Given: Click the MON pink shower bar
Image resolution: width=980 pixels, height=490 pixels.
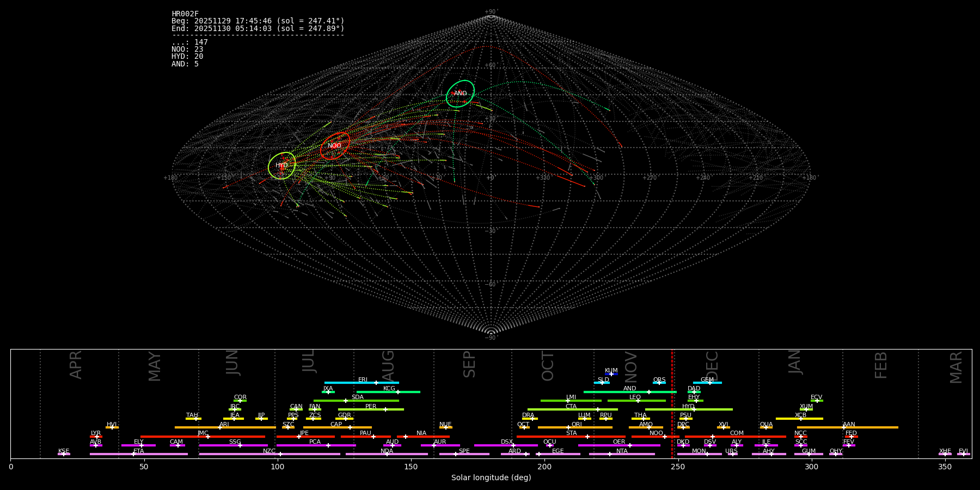Looking at the screenshot, I should point(700,454).
